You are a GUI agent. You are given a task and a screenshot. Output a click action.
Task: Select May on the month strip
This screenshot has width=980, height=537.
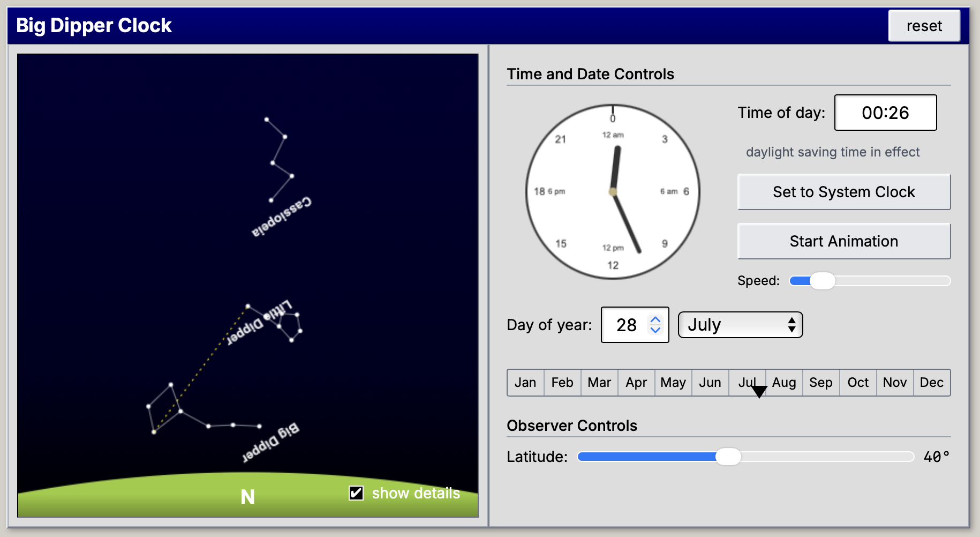tap(673, 383)
